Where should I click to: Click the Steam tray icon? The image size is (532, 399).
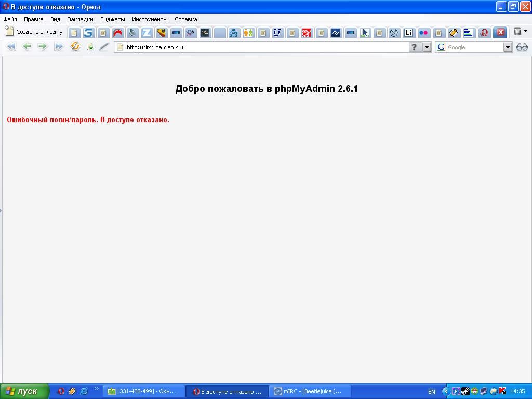tap(465, 392)
